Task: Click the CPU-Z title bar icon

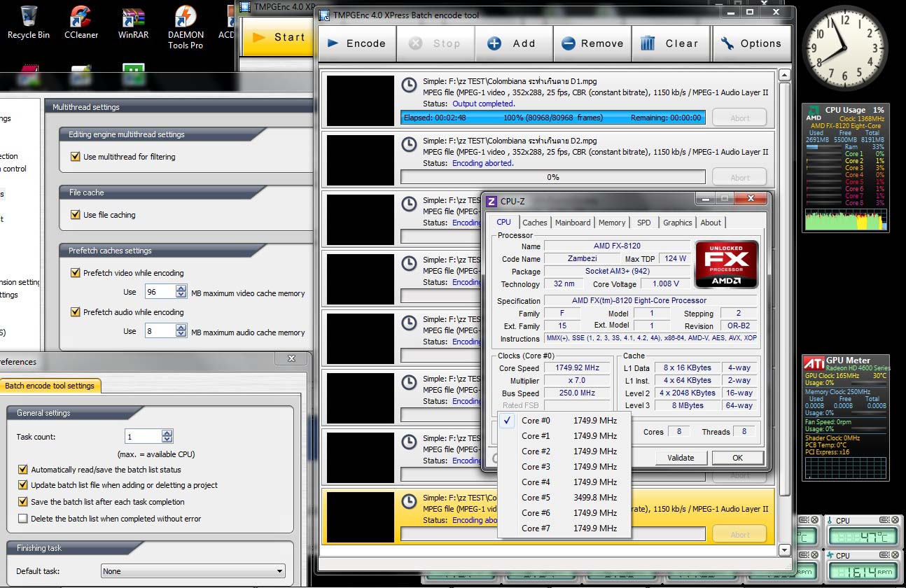Action: tap(492, 202)
